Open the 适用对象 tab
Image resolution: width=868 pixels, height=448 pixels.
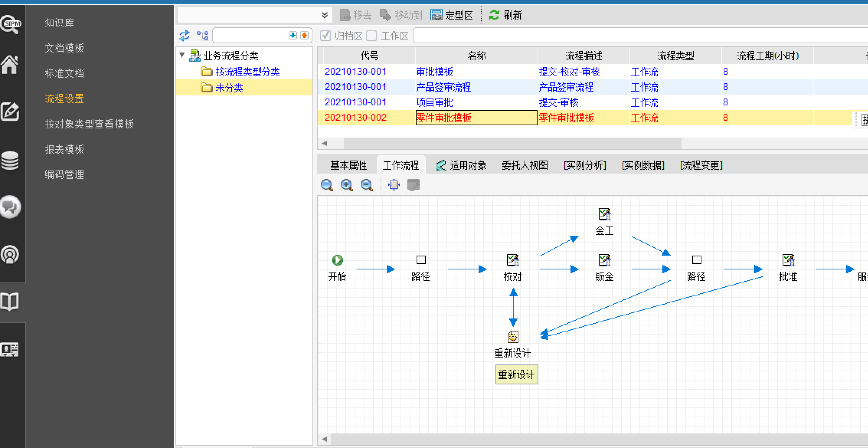[x=462, y=165]
